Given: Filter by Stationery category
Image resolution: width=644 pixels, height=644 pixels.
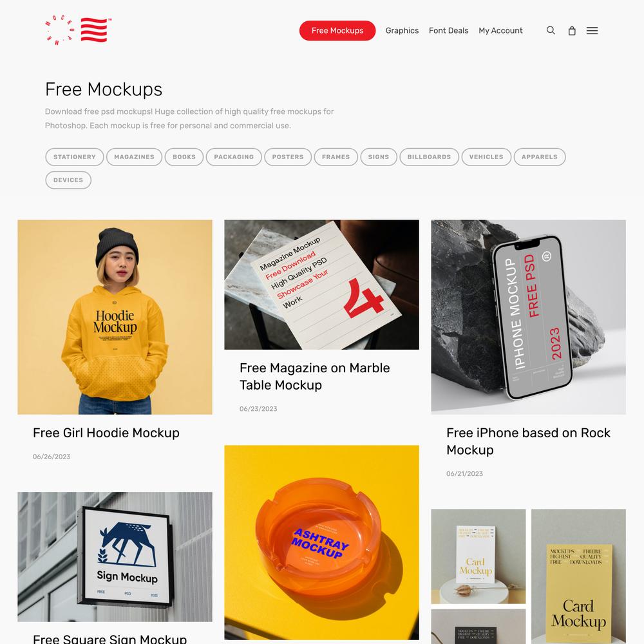Looking at the screenshot, I should click(x=74, y=157).
